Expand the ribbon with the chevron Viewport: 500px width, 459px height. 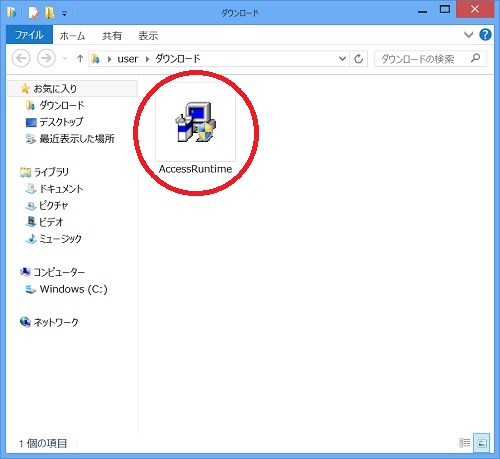point(469,35)
